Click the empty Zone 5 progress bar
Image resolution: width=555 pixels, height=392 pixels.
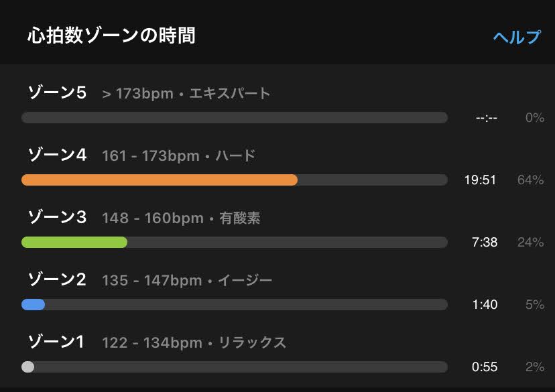[x=235, y=117]
